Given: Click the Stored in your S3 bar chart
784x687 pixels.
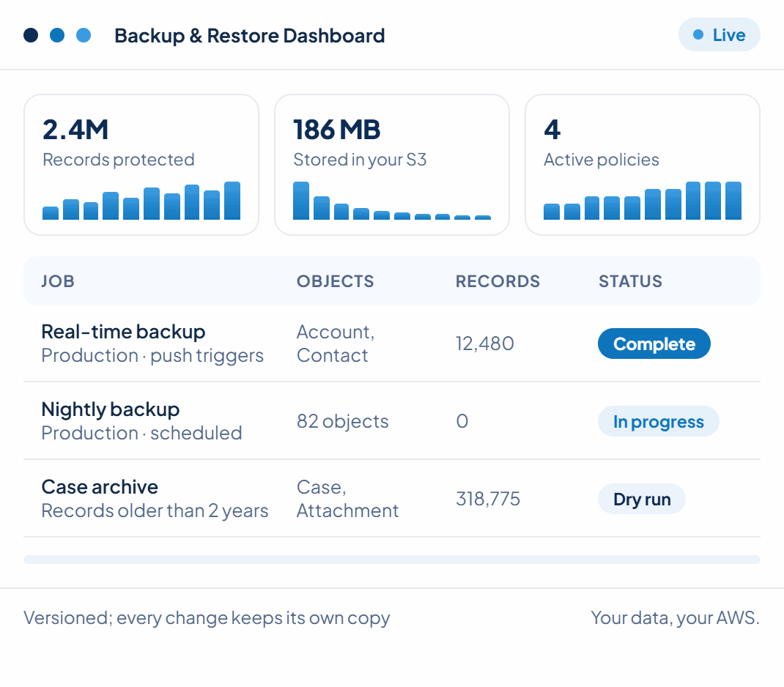Looking at the screenshot, I should coord(392,201).
